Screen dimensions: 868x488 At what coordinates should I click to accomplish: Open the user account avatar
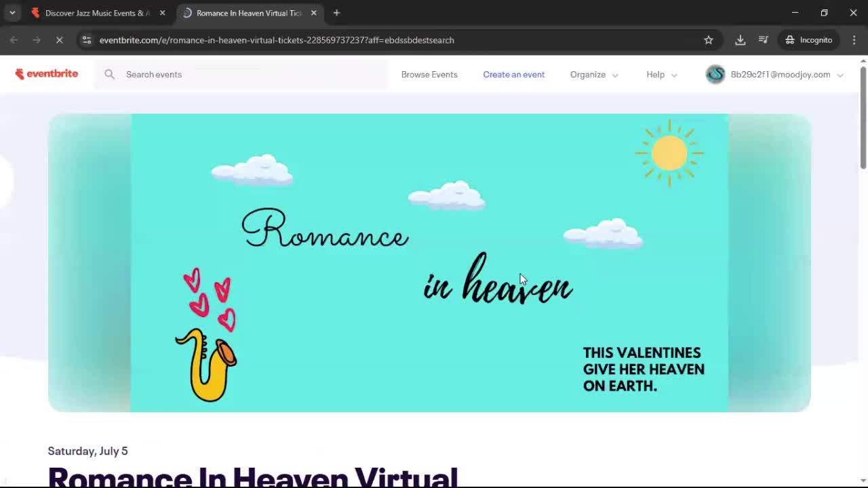[x=715, y=75]
